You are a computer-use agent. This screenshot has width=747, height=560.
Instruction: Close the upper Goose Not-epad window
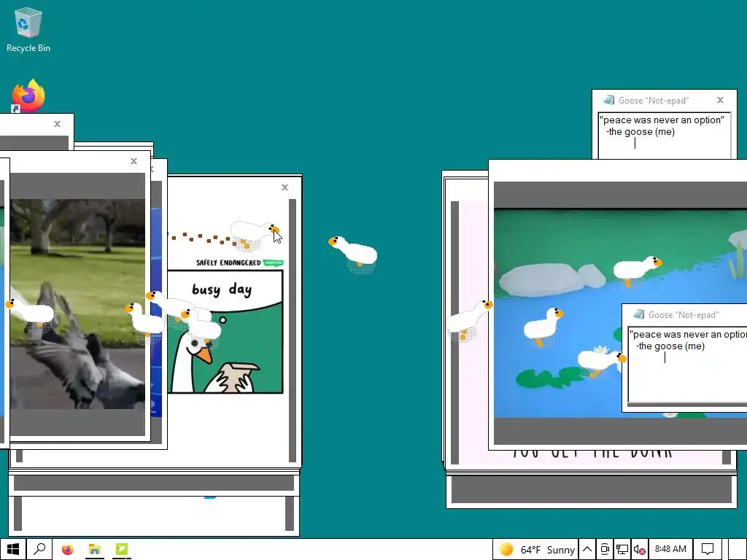720,99
